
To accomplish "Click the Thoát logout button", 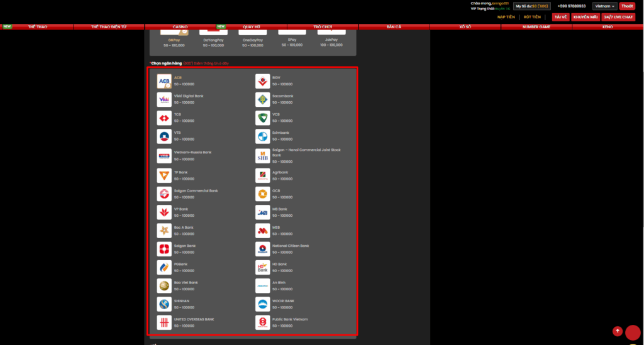I will click(627, 6).
